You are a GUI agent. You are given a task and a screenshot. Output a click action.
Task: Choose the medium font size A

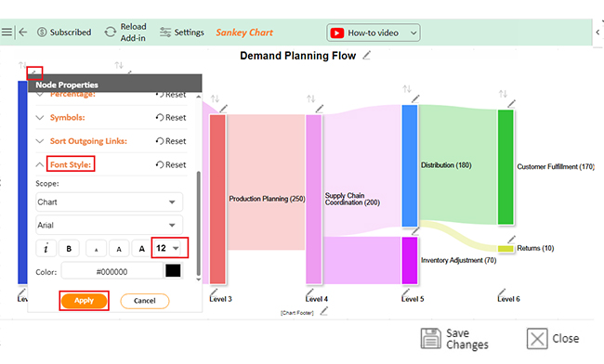pos(119,248)
